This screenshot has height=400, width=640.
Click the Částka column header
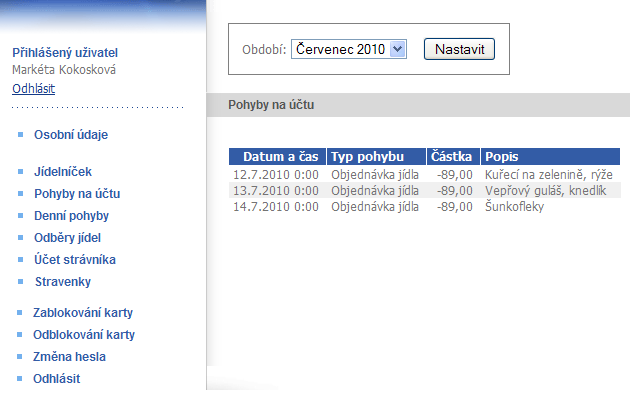[453, 157]
